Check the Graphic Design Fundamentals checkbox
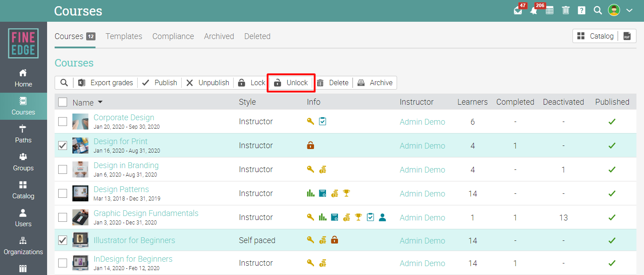 [63, 217]
